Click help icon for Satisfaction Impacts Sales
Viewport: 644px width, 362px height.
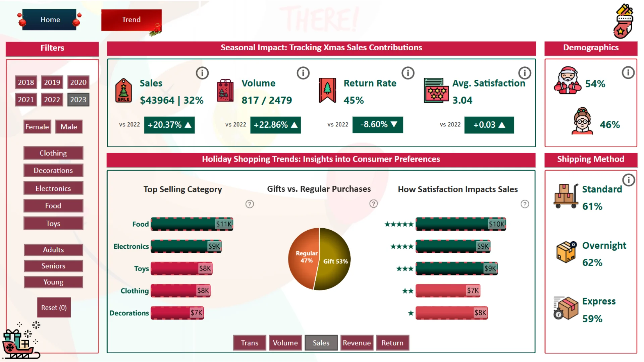(525, 204)
